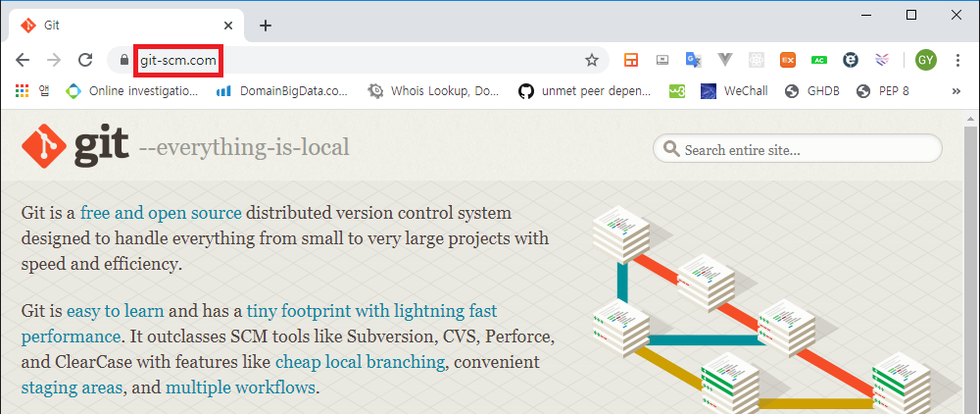Maximize the Chrome window
Screen dimensions: 980x414
tap(911, 15)
